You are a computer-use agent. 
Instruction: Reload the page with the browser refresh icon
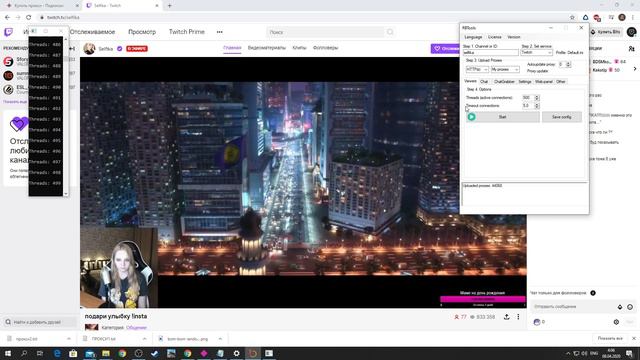(x=29, y=18)
